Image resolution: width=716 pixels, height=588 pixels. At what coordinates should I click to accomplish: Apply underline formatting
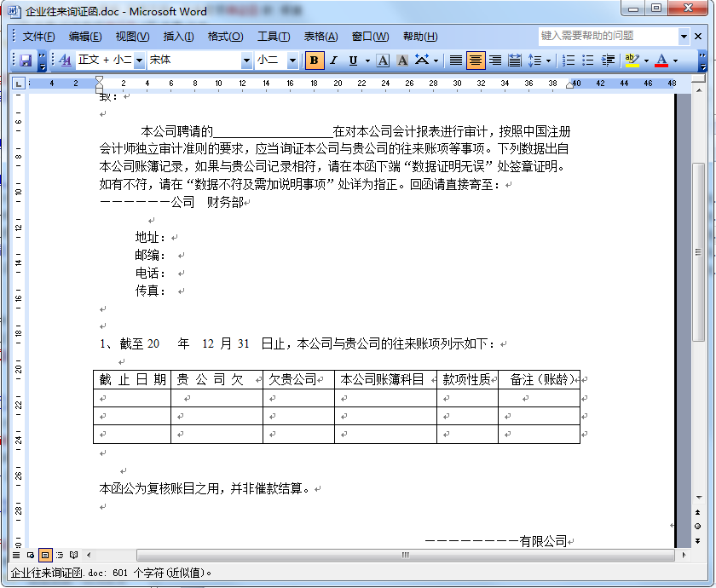pyautogui.click(x=353, y=61)
